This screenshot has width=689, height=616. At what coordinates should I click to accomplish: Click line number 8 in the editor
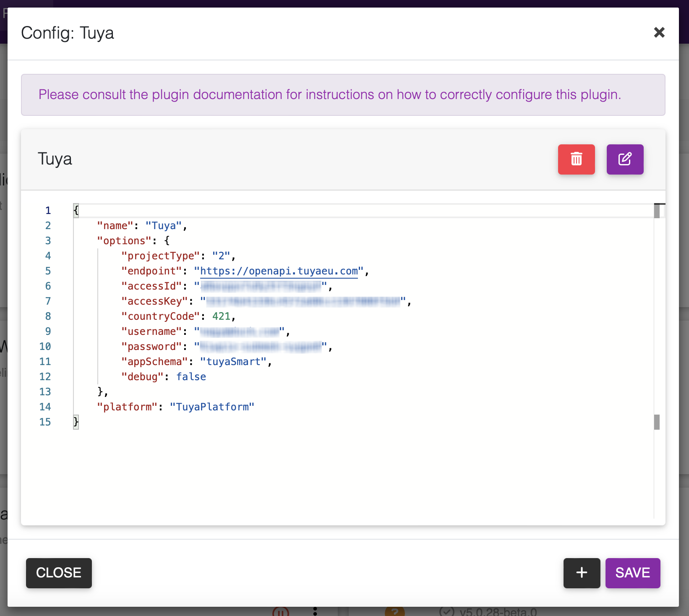pos(48,316)
